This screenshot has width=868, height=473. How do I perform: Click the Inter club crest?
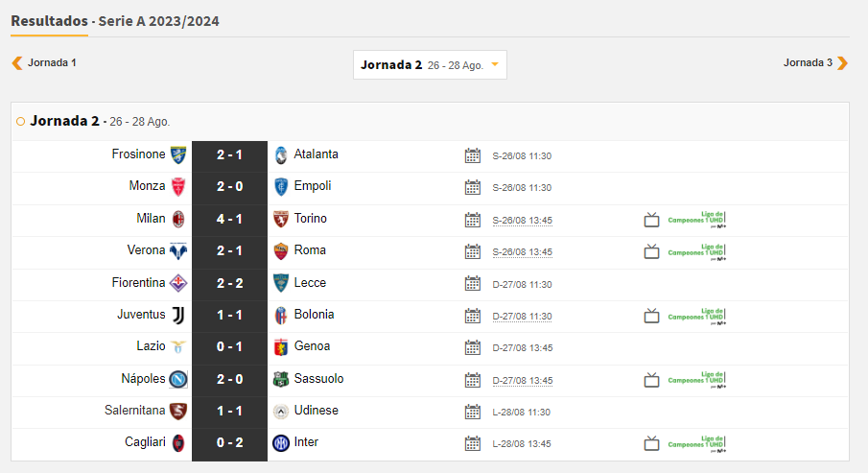(x=280, y=443)
